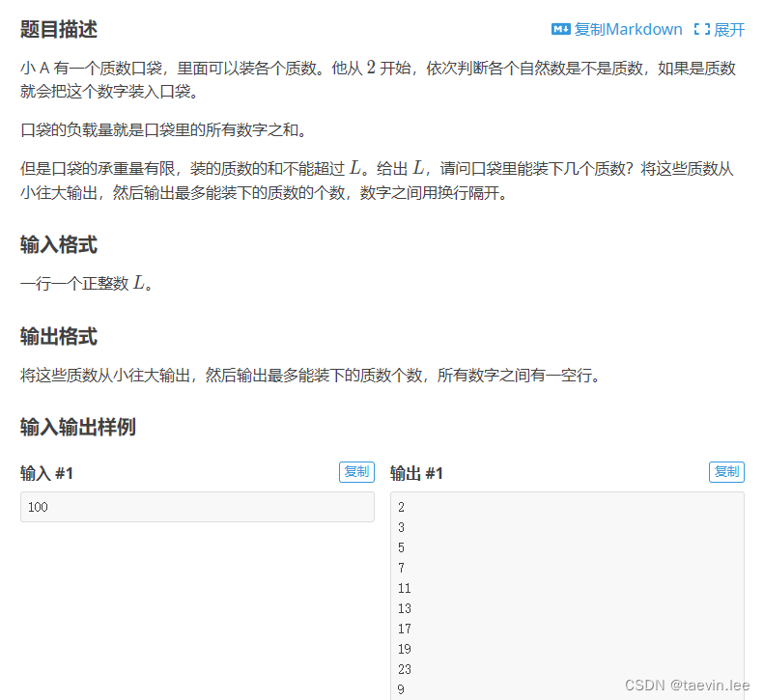This screenshot has height=700, width=764.
Task: Click the 展开 link text
Action: (x=729, y=30)
